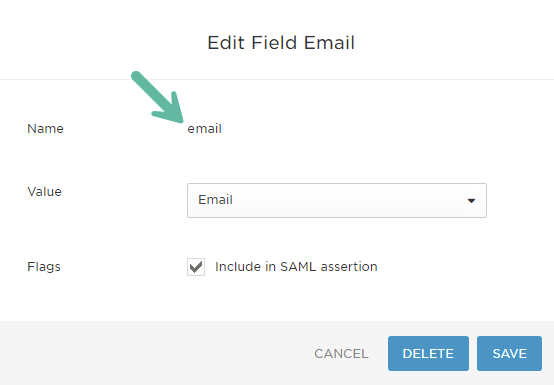Select the 'email' name value text

204,129
